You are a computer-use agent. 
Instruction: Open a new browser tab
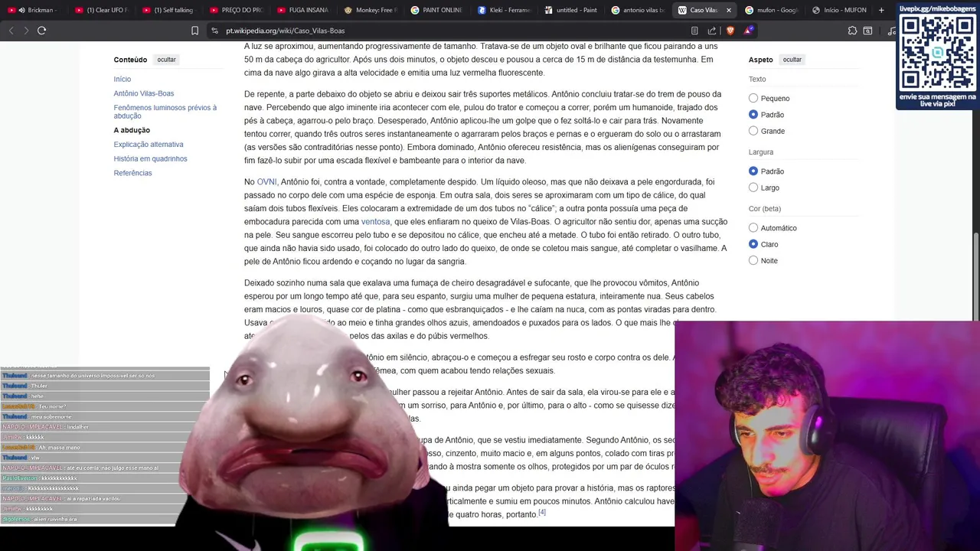coord(881,10)
